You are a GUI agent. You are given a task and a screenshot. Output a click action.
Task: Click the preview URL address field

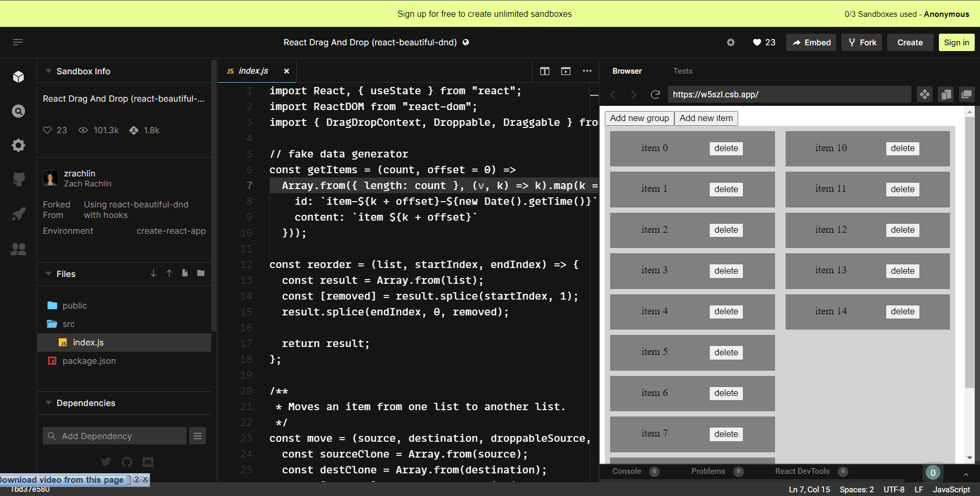click(x=789, y=94)
